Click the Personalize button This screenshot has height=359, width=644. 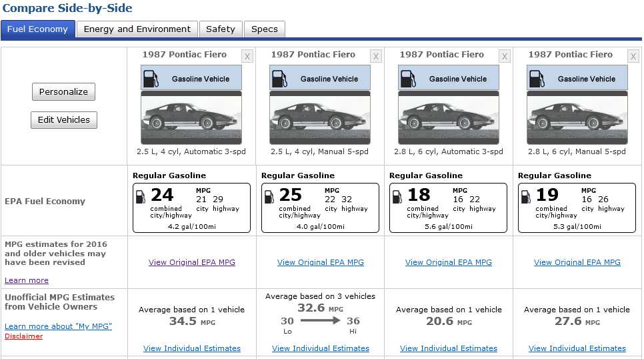click(x=63, y=91)
